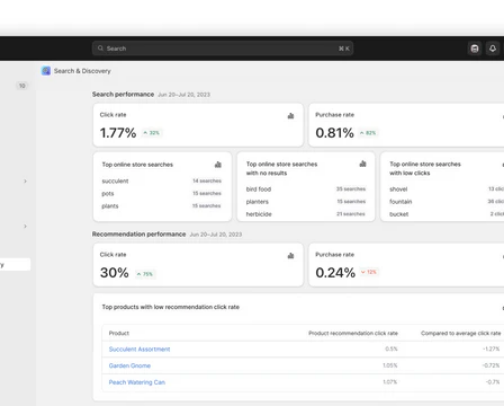504x406 pixels.
Task: Click the search Purchase rate 0.81% value
Action: click(x=334, y=133)
